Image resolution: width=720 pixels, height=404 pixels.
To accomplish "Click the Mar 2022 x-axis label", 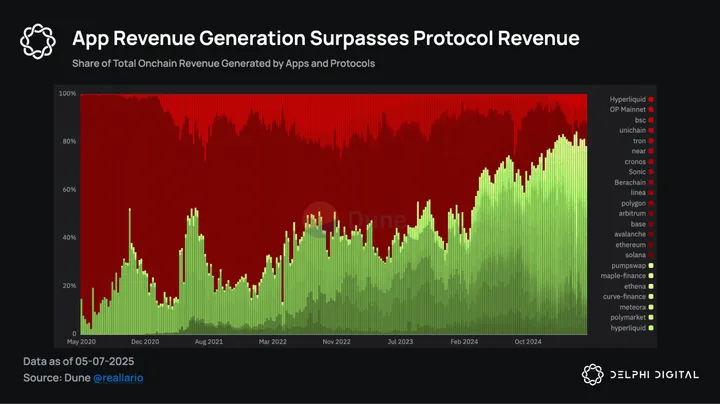I will [x=272, y=341].
